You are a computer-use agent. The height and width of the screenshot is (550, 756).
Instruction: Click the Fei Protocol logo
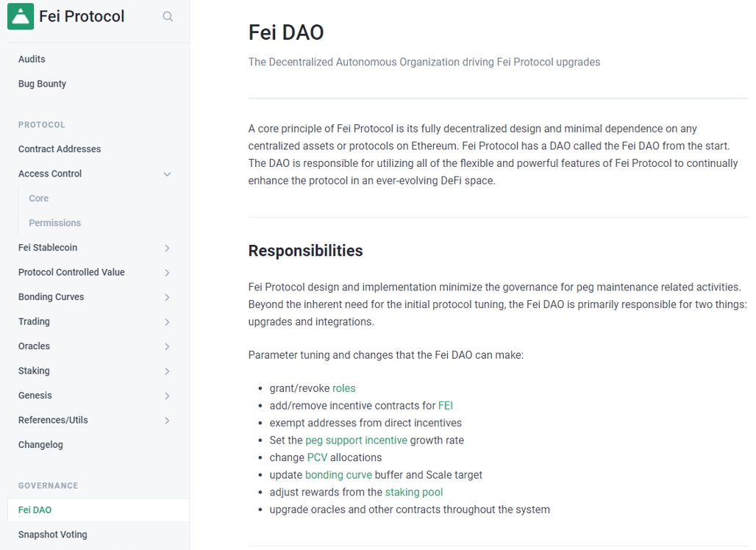(x=68, y=16)
